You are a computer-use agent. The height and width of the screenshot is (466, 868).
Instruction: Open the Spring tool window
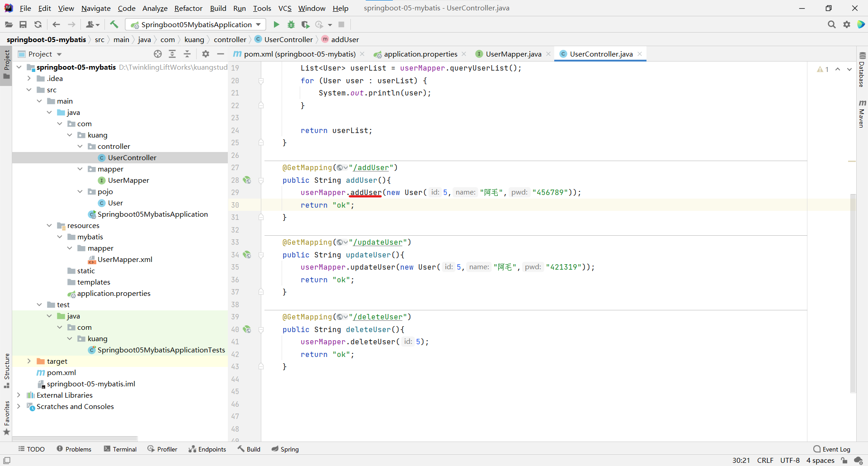285,449
